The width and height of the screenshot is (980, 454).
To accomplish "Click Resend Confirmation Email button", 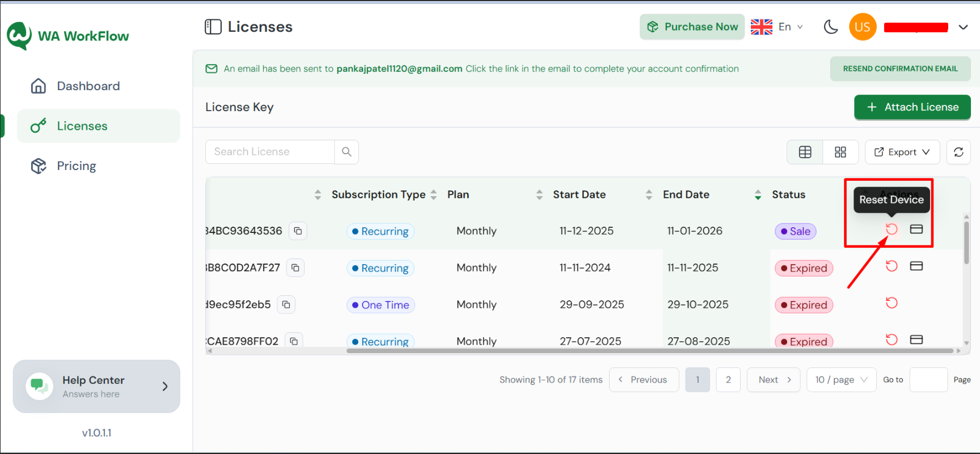I will (x=900, y=69).
